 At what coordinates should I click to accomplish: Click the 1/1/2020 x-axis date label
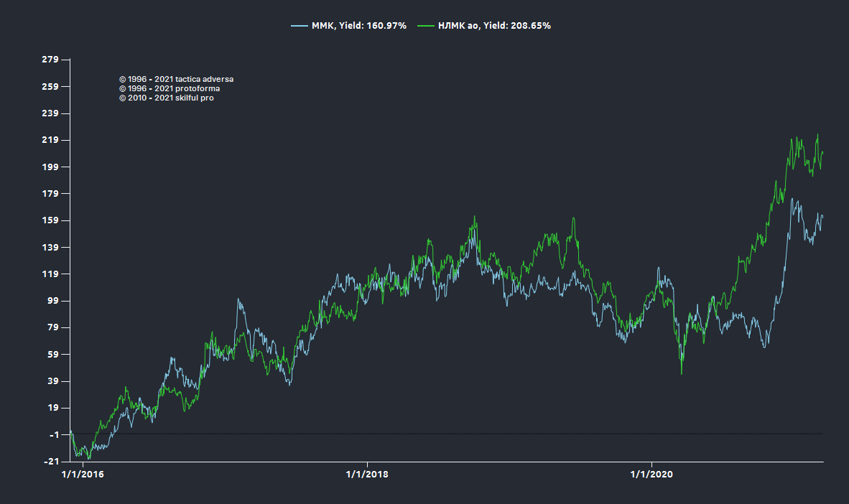click(x=651, y=473)
